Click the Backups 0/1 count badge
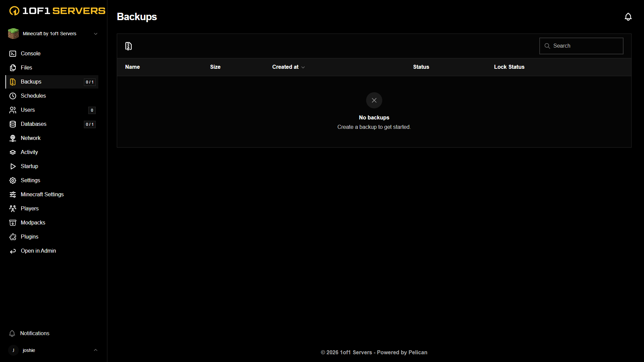This screenshot has height=362, width=644. 90,82
